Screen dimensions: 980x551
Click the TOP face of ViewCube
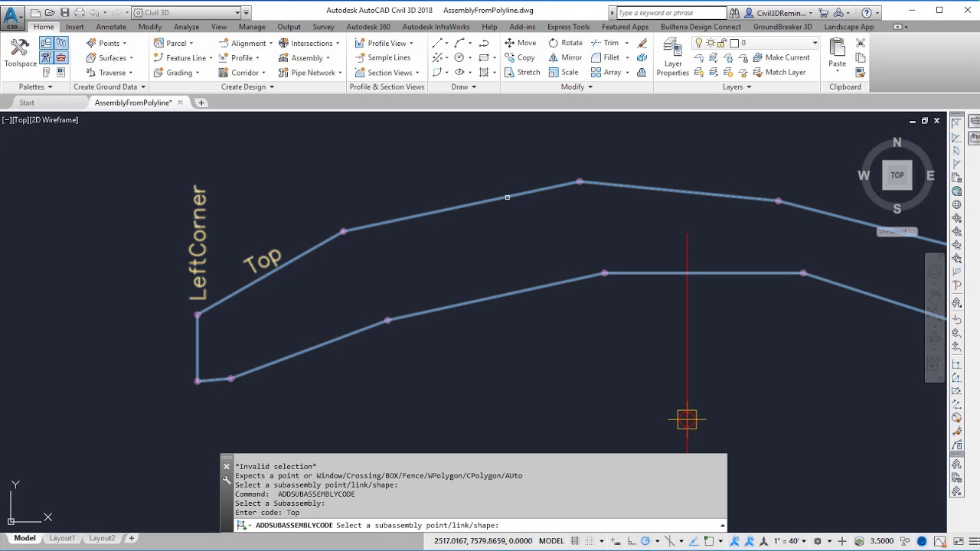tap(897, 175)
